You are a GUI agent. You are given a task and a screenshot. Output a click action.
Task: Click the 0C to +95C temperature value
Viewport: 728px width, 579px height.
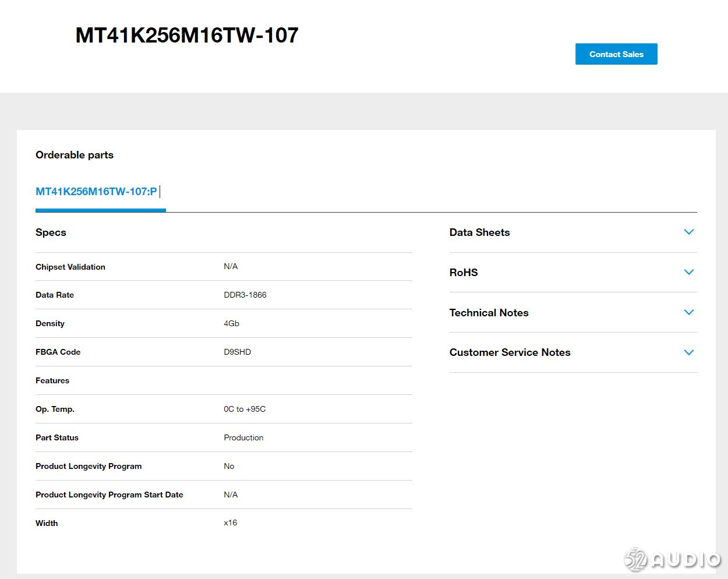[x=245, y=409]
